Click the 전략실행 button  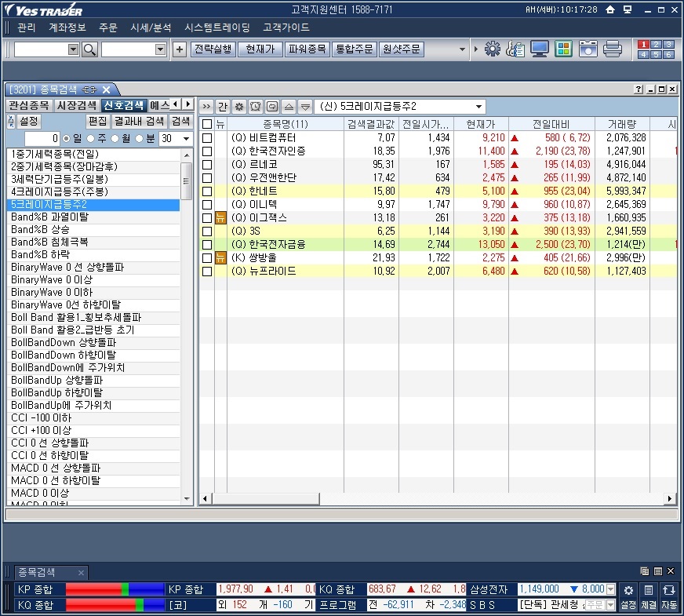click(x=213, y=49)
